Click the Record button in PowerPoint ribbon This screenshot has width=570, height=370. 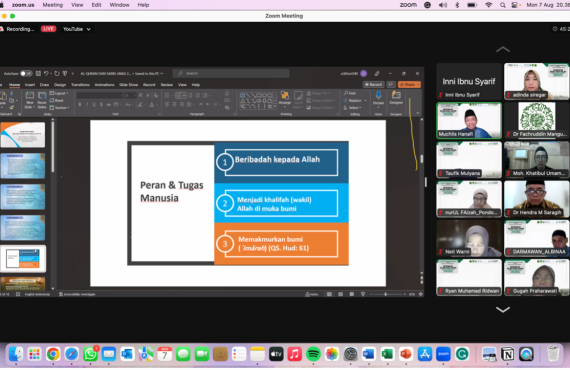click(x=373, y=84)
